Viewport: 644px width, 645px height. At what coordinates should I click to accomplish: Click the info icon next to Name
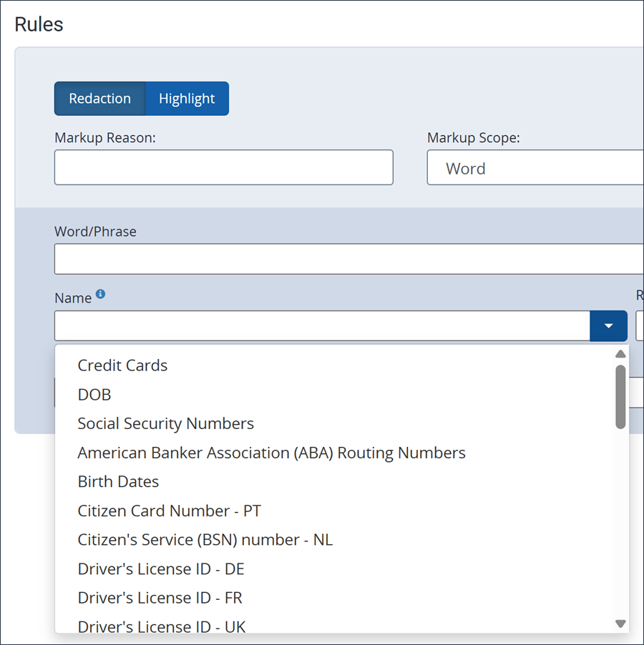click(100, 294)
